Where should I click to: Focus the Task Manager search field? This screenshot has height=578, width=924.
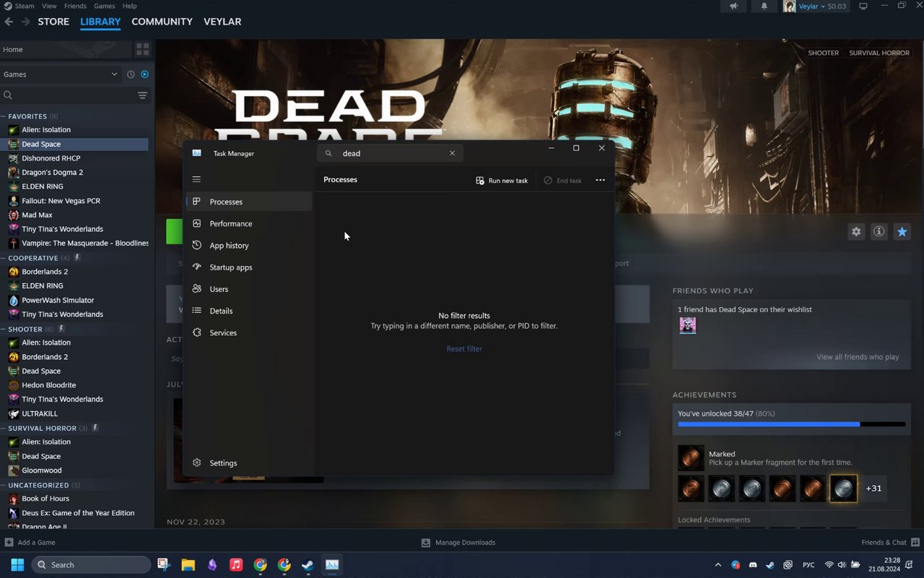pos(390,153)
